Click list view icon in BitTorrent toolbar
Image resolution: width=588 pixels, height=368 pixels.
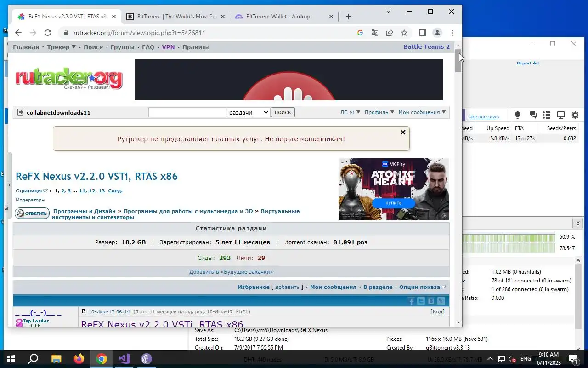click(x=547, y=115)
